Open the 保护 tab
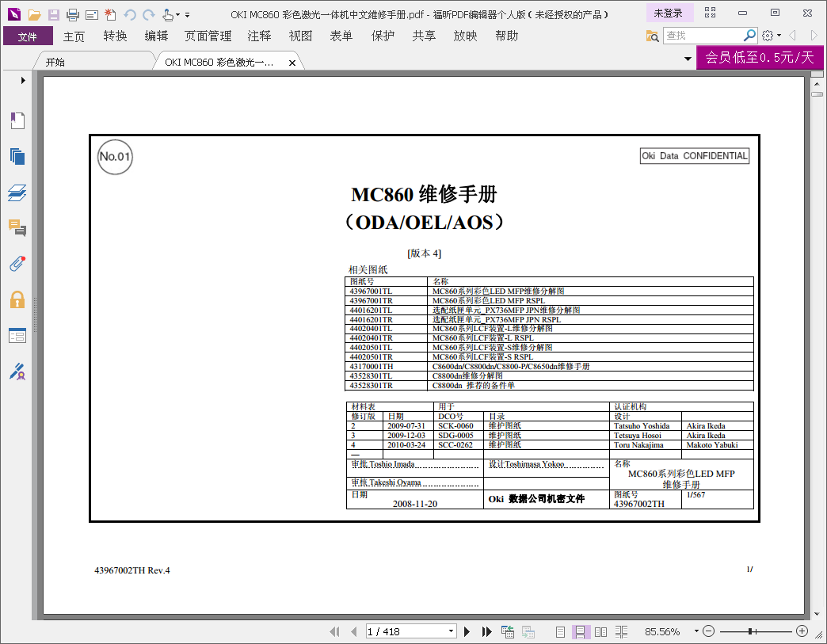827x644 pixels. click(x=383, y=36)
